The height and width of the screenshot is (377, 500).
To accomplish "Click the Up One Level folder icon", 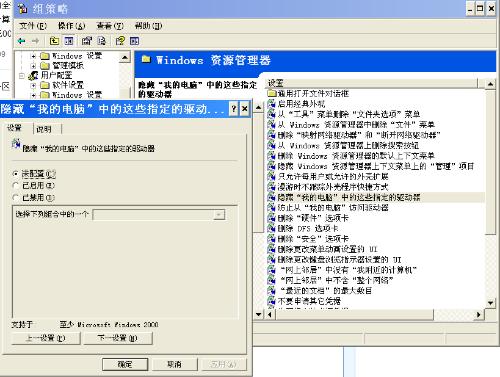I will point(54,41).
